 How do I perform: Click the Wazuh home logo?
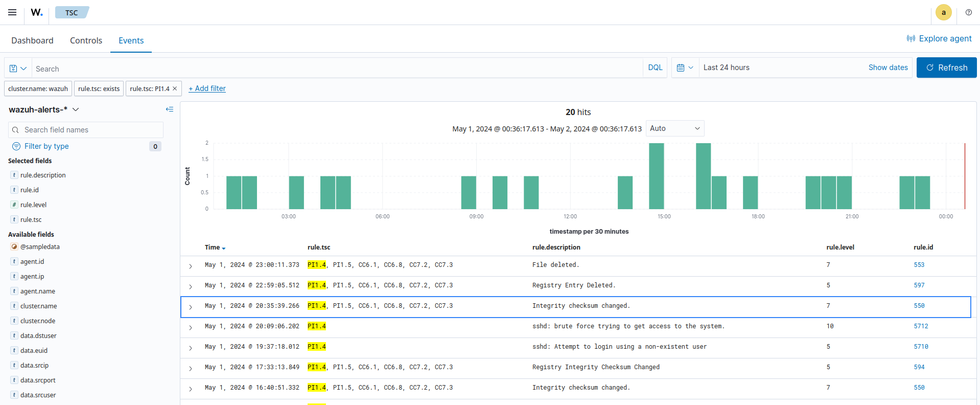pos(36,12)
